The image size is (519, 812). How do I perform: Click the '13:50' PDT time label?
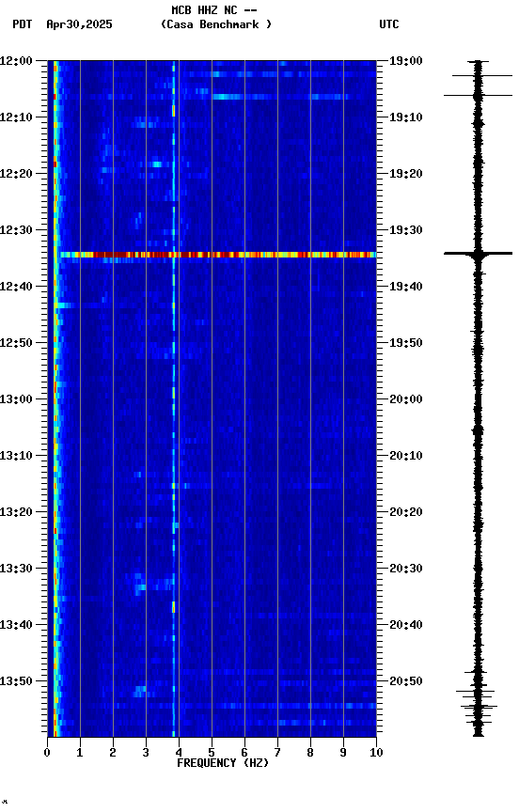pos(16,681)
